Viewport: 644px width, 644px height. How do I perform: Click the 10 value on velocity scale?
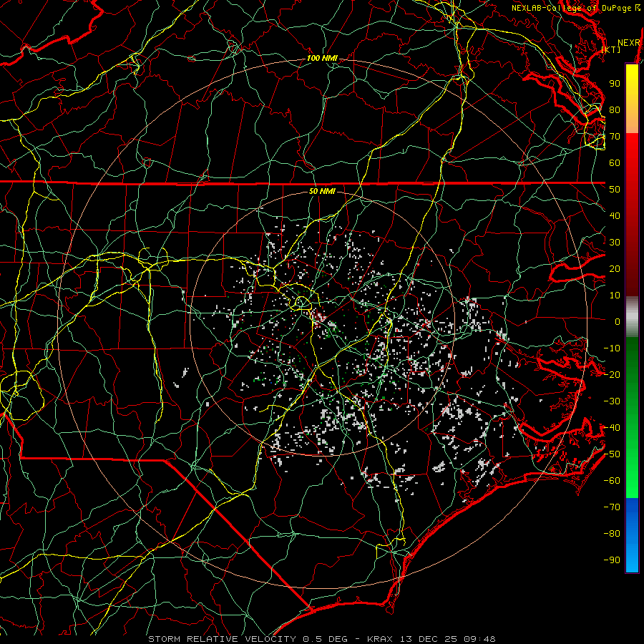615,296
